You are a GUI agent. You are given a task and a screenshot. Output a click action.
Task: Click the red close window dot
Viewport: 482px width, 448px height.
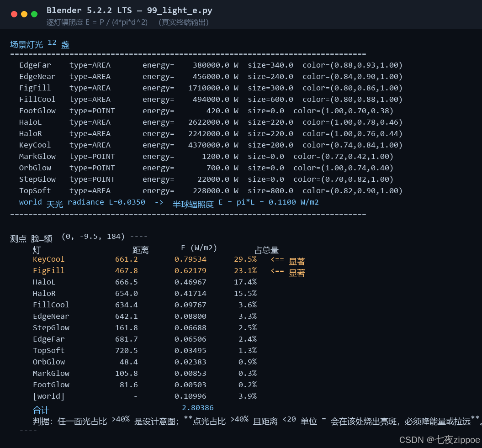[14, 14]
